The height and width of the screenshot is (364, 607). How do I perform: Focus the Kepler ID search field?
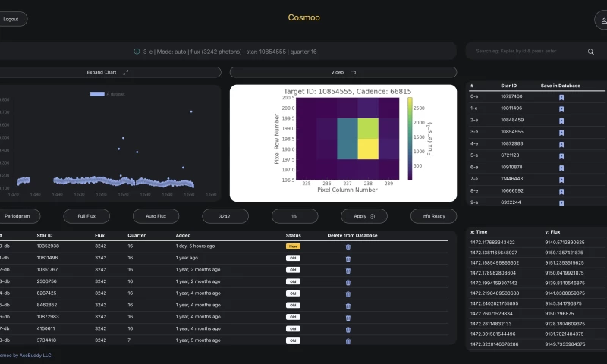pyautogui.click(x=527, y=52)
